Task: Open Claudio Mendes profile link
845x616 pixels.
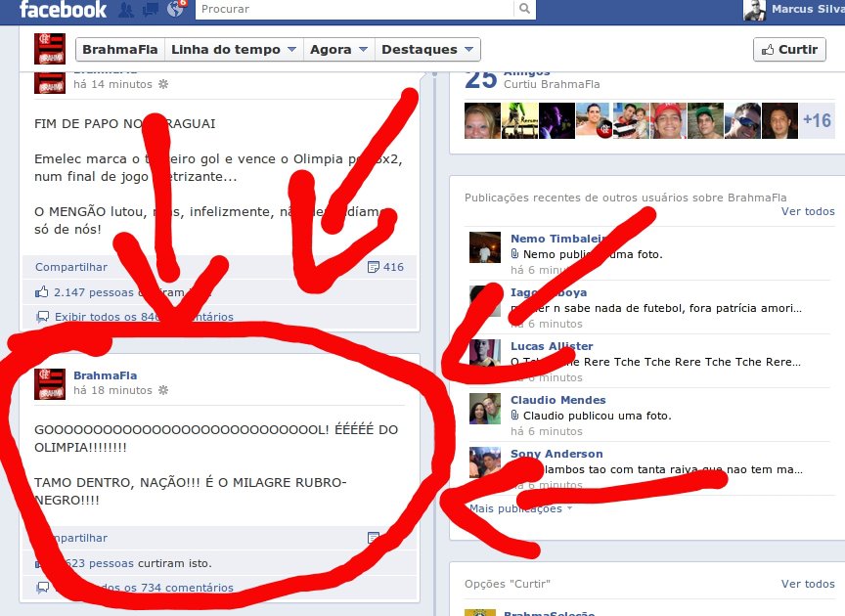Action: (557, 400)
